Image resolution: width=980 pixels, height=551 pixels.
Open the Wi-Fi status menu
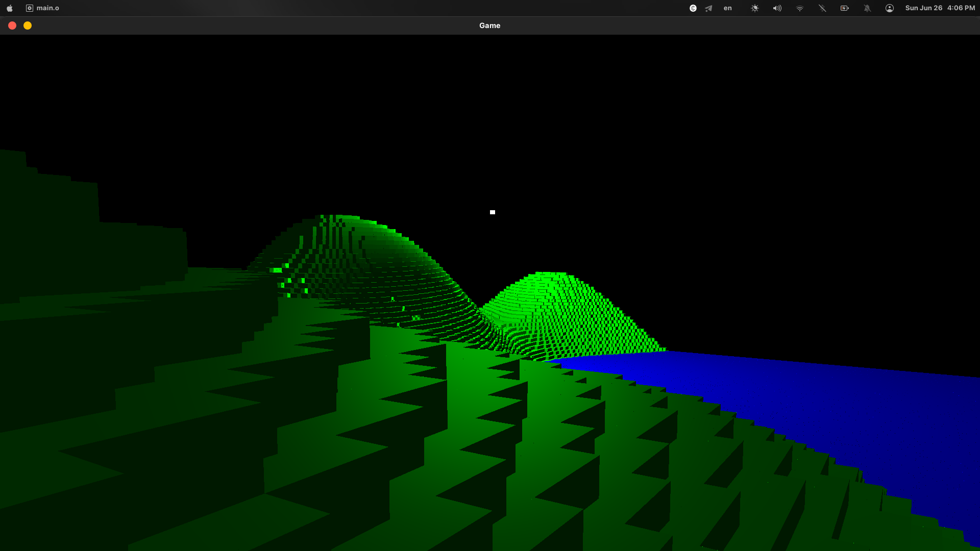pyautogui.click(x=799, y=8)
